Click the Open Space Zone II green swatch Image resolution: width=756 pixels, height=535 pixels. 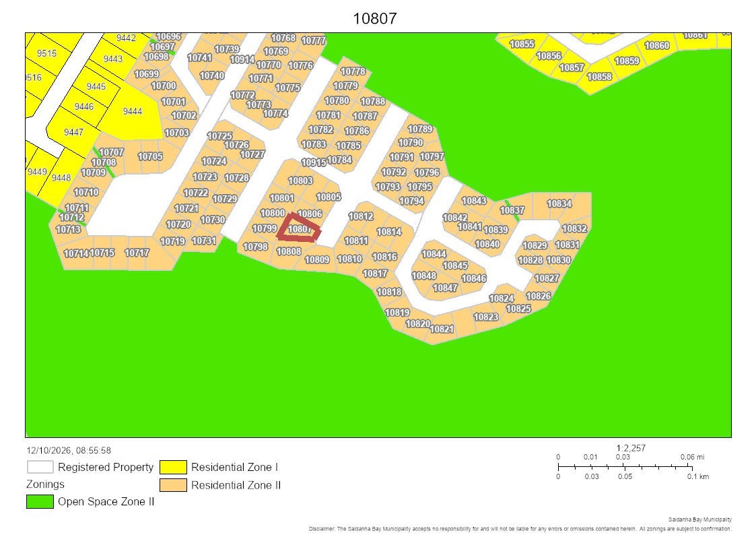pyautogui.click(x=40, y=502)
